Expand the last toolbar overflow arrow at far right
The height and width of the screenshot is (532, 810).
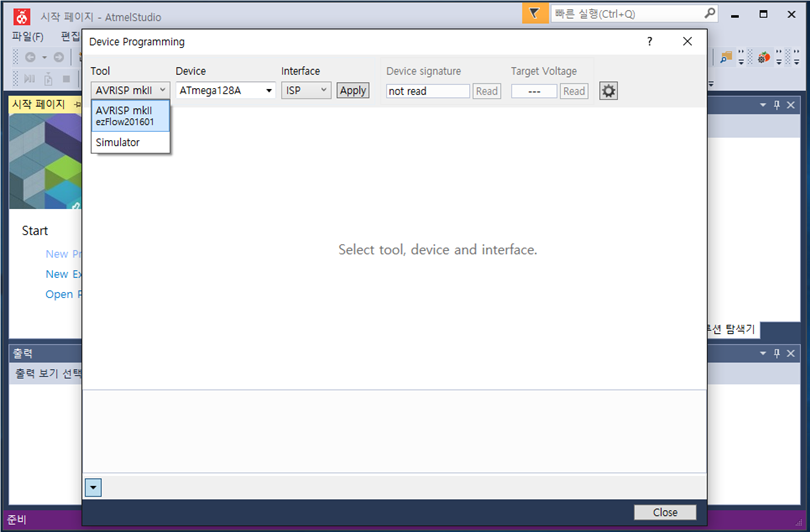[x=799, y=57]
